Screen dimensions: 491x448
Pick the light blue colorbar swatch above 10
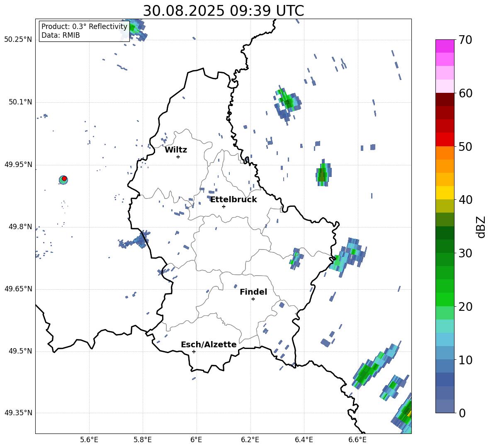(x=445, y=353)
